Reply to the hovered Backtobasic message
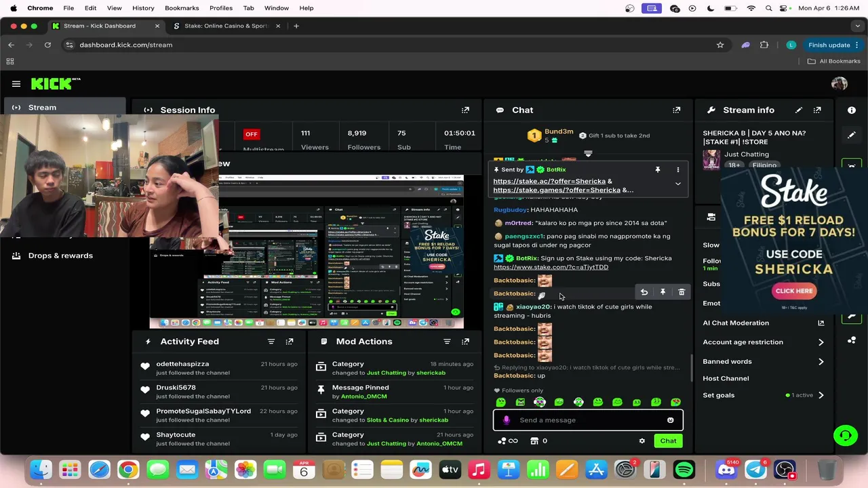 pyautogui.click(x=644, y=292)
